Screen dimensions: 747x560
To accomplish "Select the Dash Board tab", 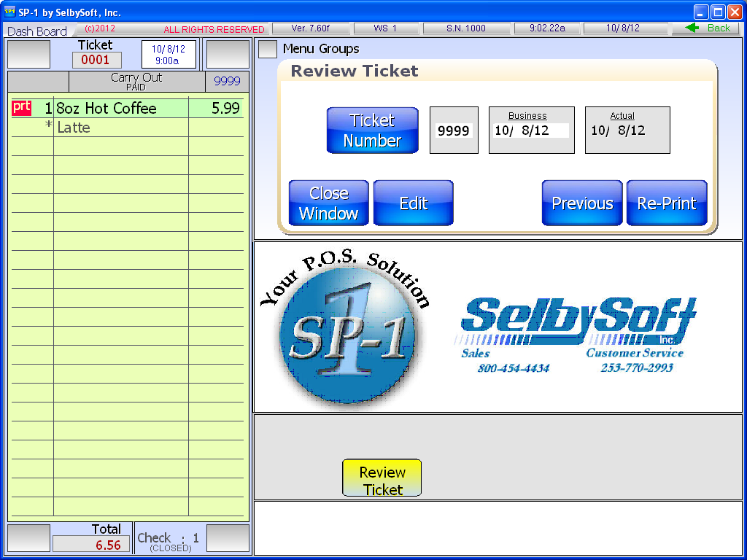I will click(37, 31).
